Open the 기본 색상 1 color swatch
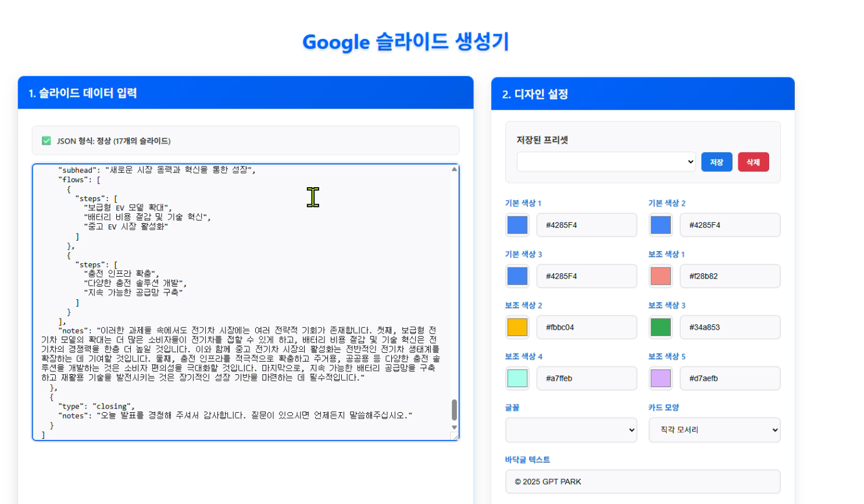Screen dimensions: 864x504 pyautogui.click(x=517, y=225)
